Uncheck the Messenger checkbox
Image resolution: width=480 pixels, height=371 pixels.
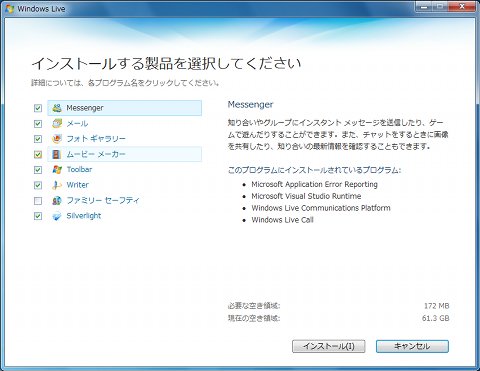(x=38, y=108)
